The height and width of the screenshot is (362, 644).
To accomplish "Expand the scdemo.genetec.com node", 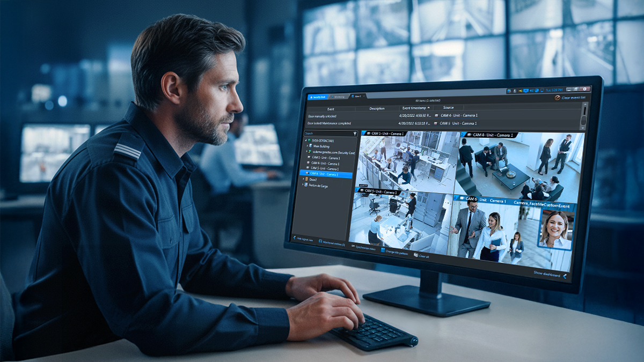I will click(307, 152).
